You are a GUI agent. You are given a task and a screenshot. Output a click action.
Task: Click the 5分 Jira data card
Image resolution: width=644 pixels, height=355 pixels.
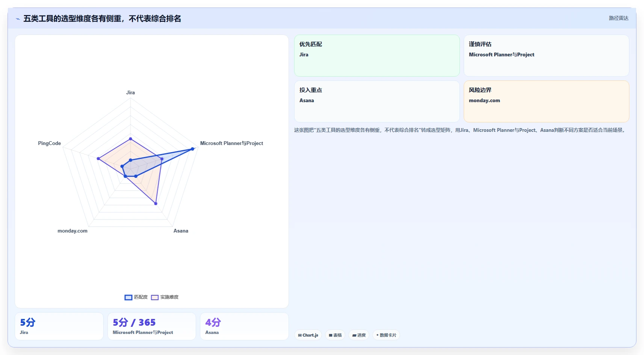tap(59, 326)
